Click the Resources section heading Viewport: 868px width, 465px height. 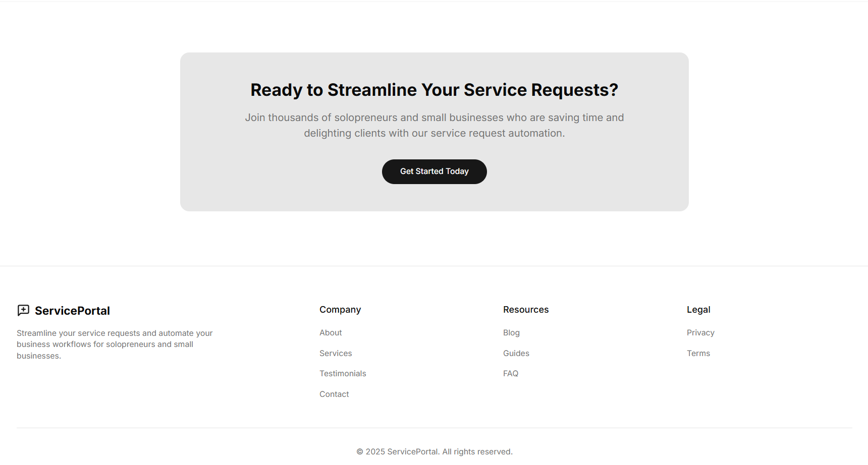[526, 309]
